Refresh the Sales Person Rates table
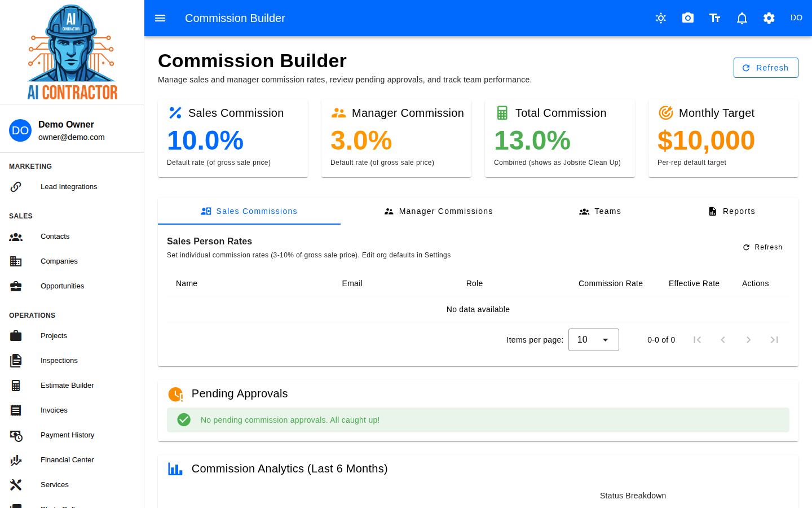 click(762, 247)
